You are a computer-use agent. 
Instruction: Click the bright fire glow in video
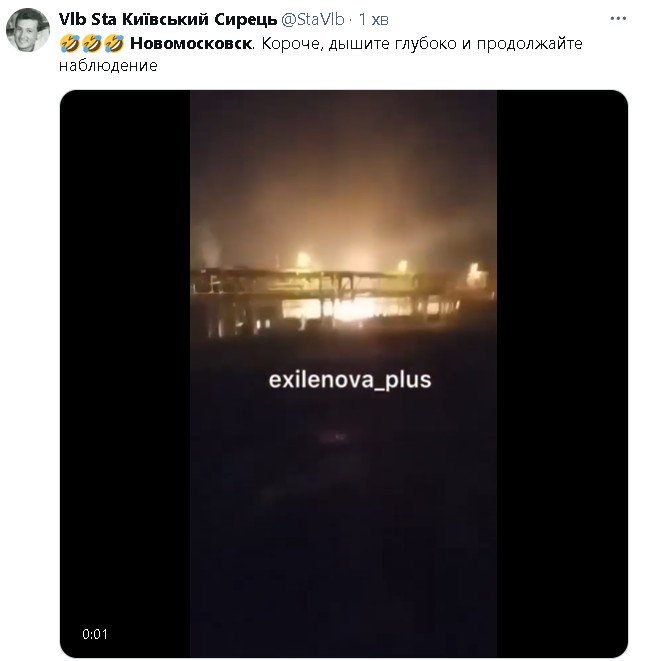[352, 310]
